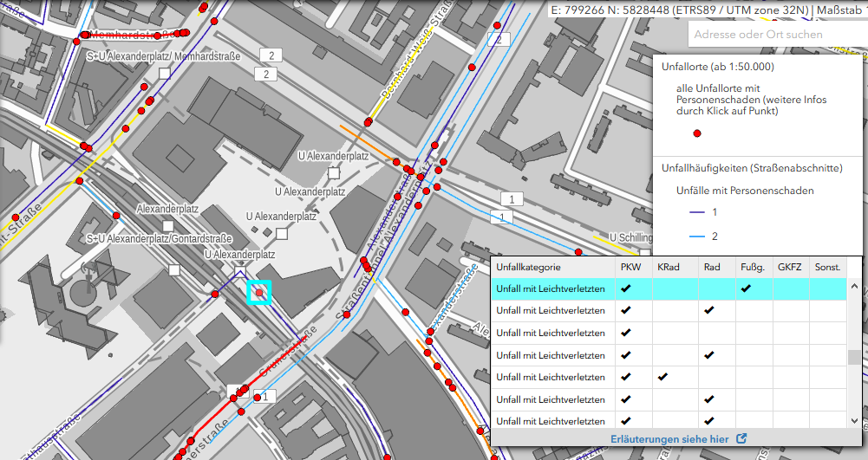Click the 'Unfallorte (ab 1:50.000)' legend heading
868x460 pixels.
tap(717, 67)
